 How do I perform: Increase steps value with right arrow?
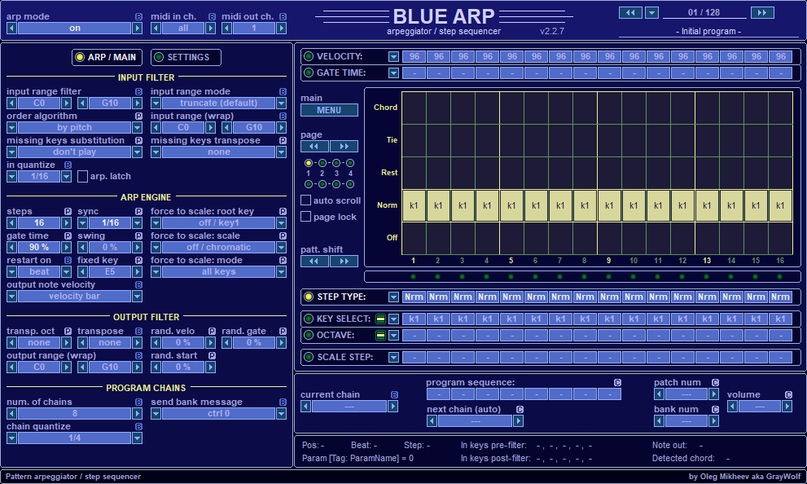pyautogui.click(x=66, y=223)
